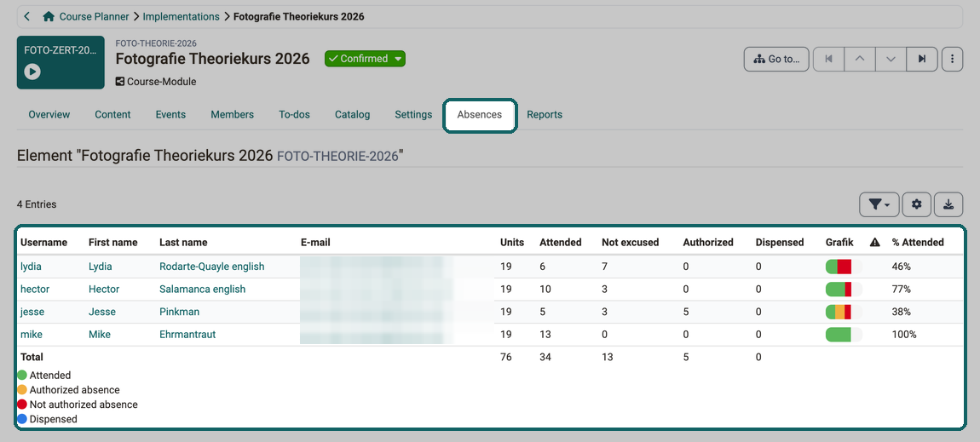Sort by E-mail column header
Viewport: 980px width, 442px height.
[x=315, y=242]
